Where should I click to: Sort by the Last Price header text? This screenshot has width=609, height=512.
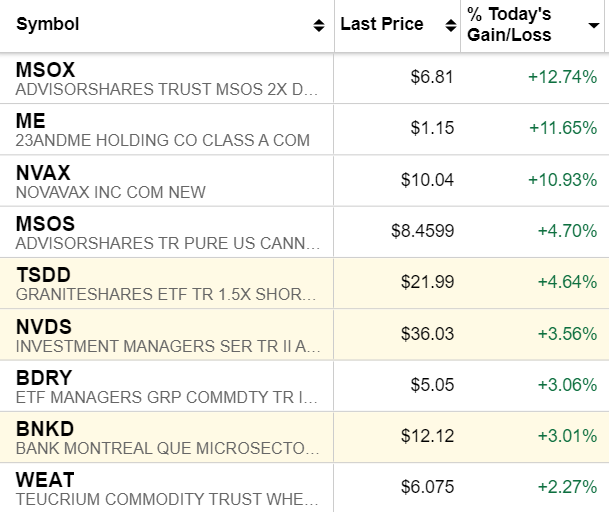pos(382,25)
